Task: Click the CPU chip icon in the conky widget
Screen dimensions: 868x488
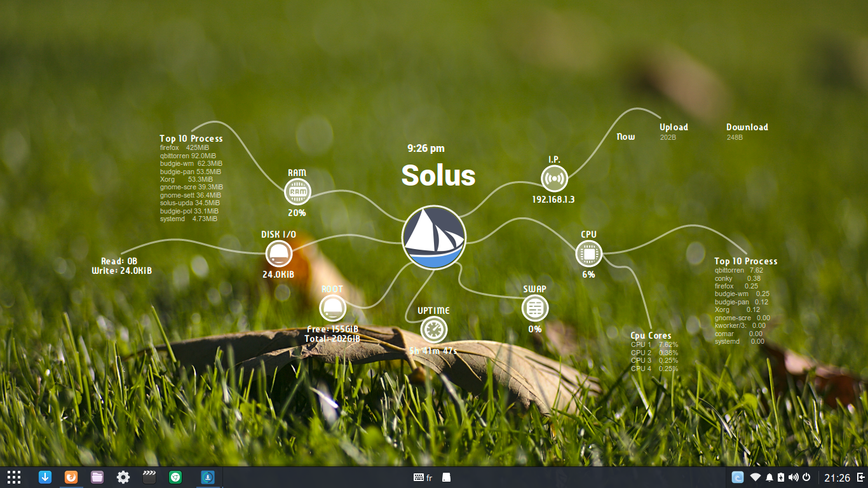Action: 588,253
